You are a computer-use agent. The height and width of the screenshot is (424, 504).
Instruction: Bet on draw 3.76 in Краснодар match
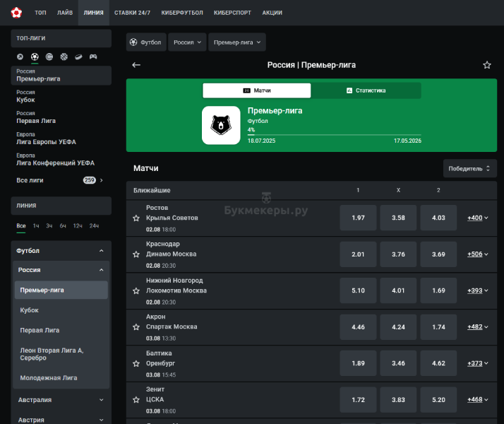click(x=398, y=254)
